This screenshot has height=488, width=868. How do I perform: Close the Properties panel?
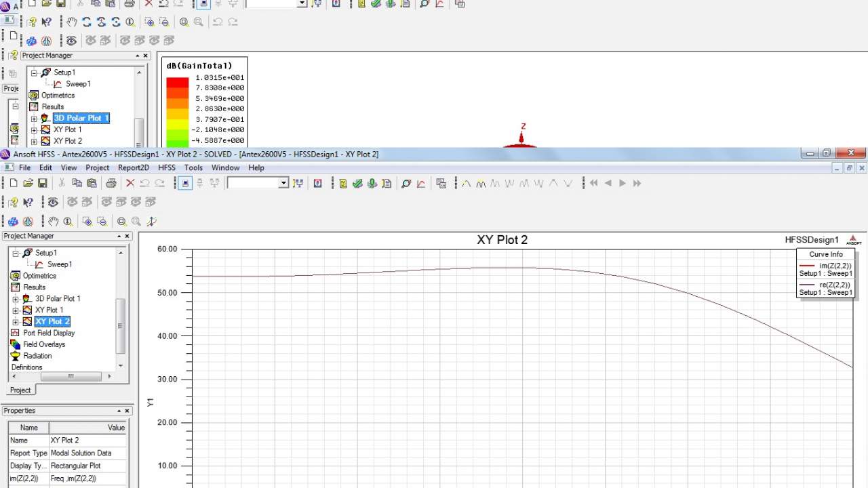click(127, 411)
